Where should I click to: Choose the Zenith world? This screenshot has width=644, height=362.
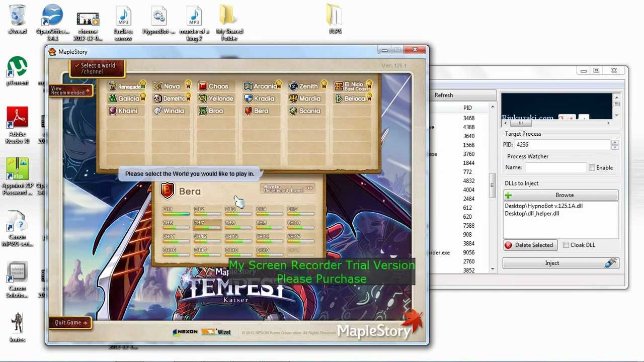(307, 86)
